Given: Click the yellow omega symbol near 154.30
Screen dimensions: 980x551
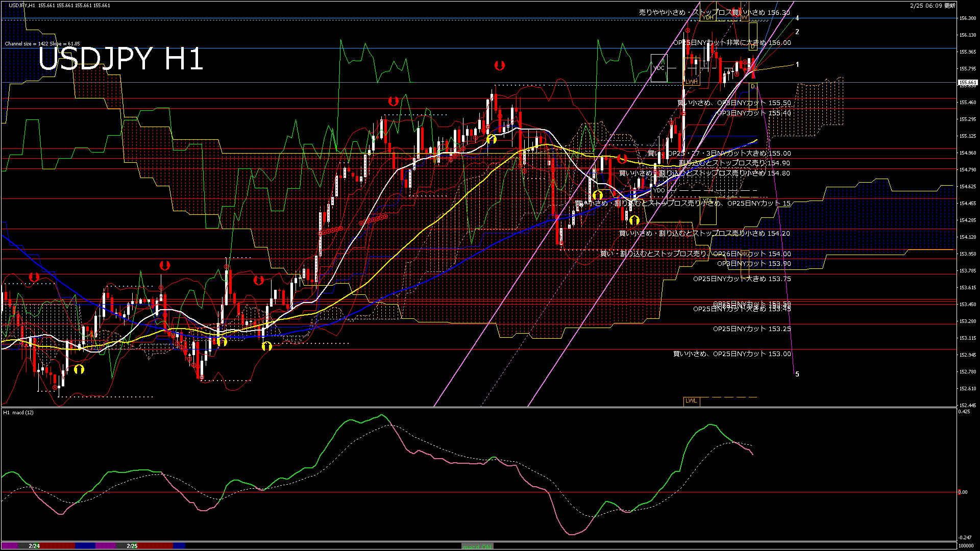Looking at the screenshot, I should coord(634,219).
